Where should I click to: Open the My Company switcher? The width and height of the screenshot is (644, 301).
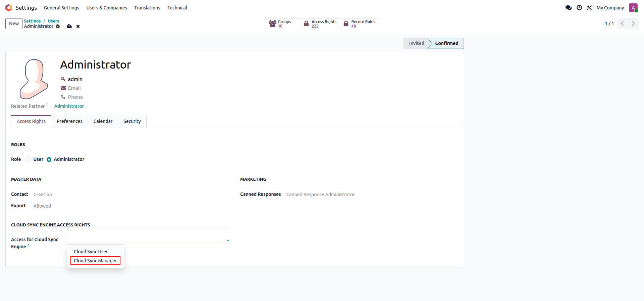click(610, 8)
